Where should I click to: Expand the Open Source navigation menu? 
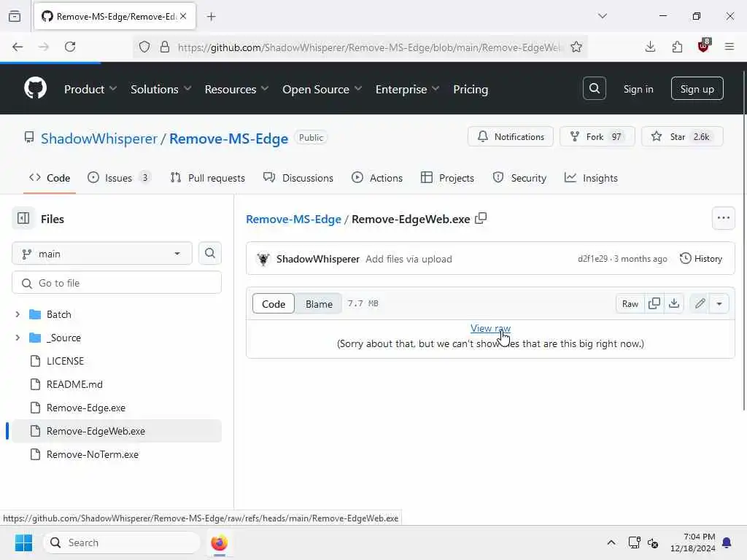322,89
